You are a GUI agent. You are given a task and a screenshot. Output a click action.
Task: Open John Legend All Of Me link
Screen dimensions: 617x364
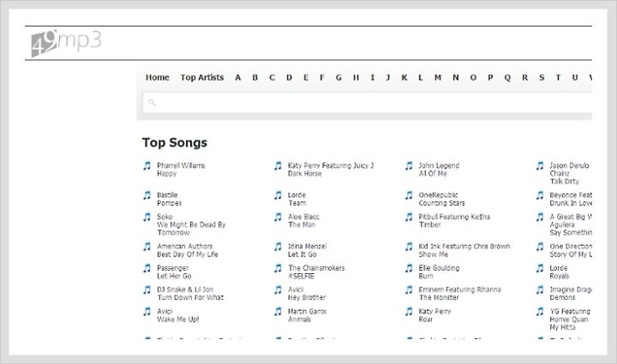click(439, 170)
